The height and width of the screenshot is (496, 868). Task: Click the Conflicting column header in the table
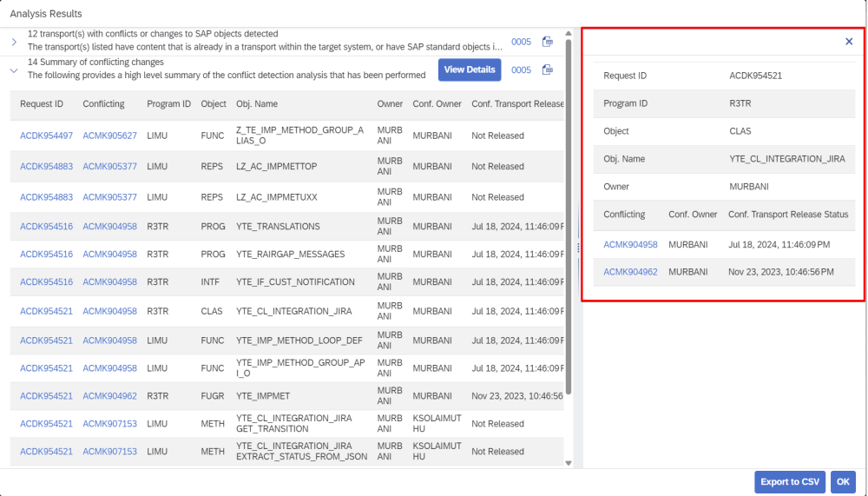click(x=103, y=103)
